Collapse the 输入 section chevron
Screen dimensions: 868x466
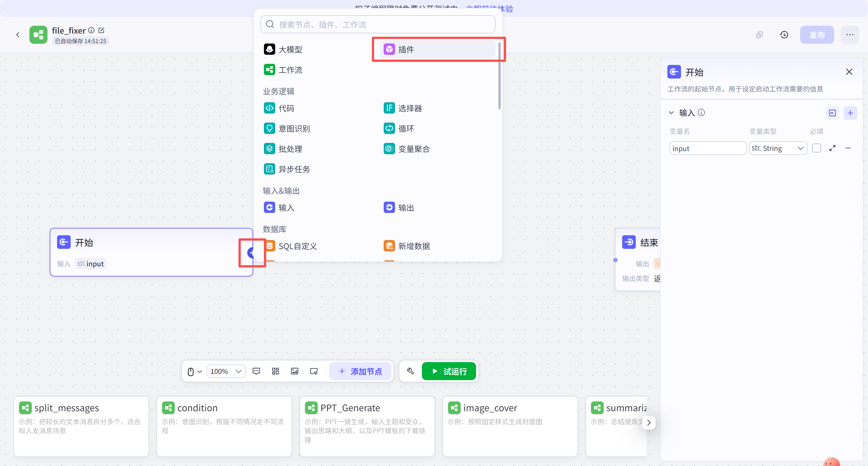(671, 113)
